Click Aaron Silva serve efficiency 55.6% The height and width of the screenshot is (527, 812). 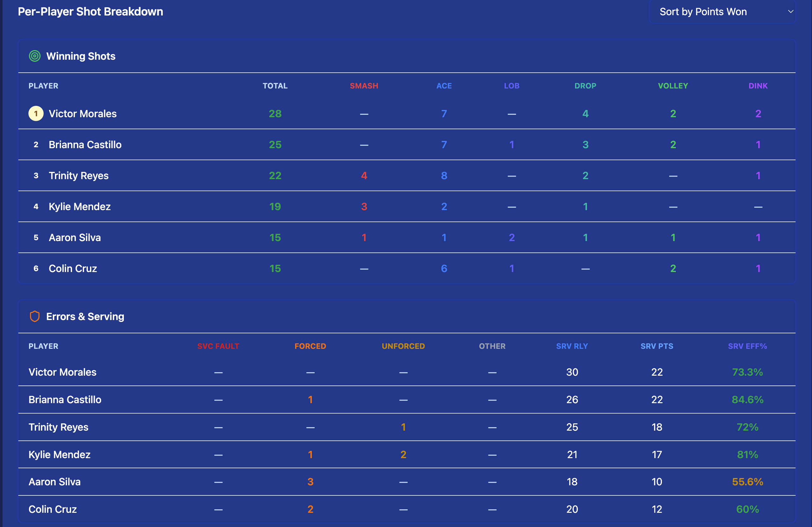click(x=747, y=482)
